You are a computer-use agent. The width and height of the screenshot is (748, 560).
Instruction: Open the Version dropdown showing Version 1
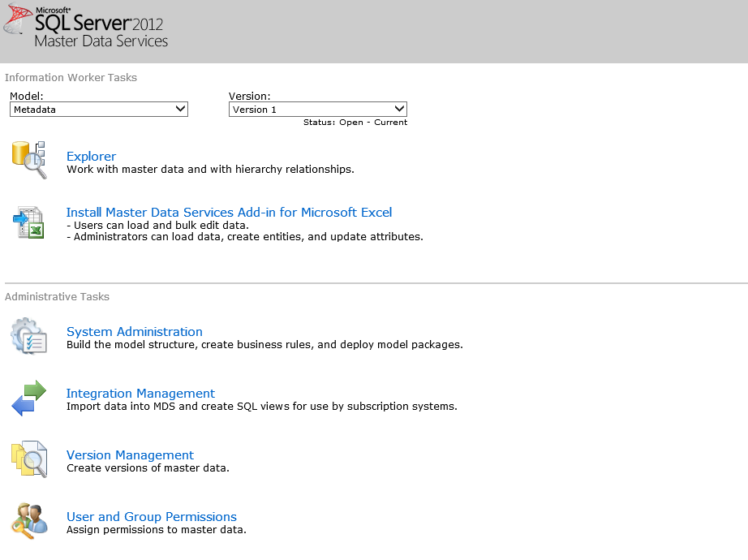[x=318, y=110]
